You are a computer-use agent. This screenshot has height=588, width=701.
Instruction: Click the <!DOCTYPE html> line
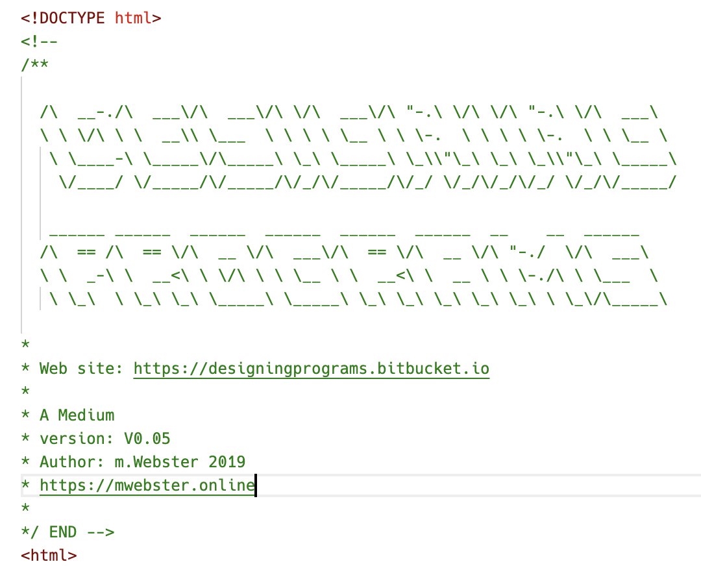[x=91, y=18]
